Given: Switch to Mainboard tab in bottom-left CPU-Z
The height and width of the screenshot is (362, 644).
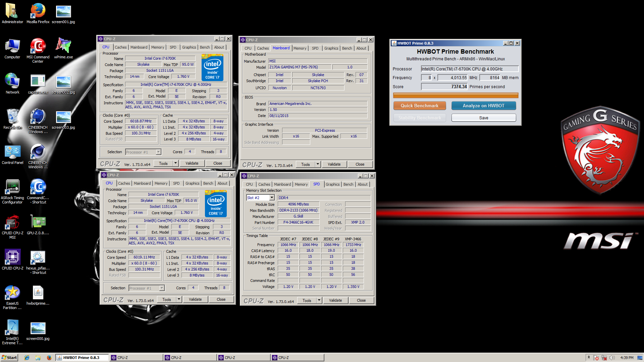Looking at the screenshot, I should 142,183.
